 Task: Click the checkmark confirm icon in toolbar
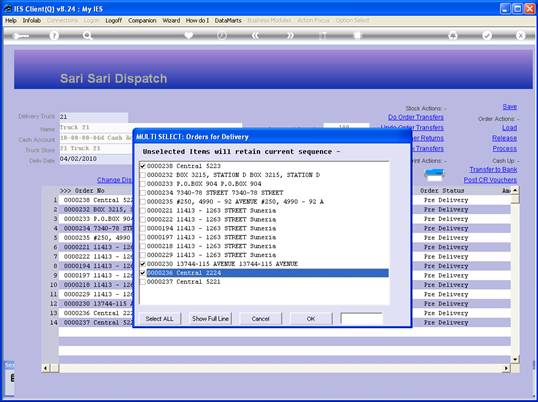point(487,35)
